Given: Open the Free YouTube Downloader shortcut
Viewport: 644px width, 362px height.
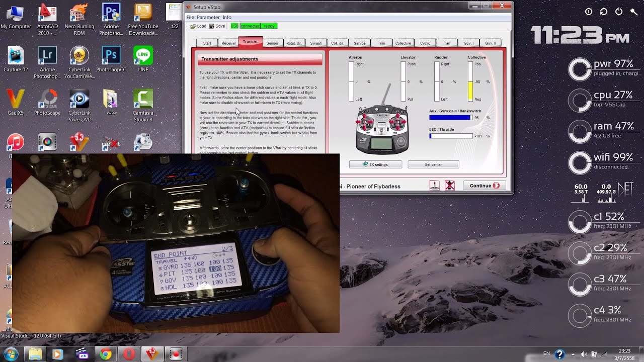Looking at the screenshot, I should coord(143,20).
